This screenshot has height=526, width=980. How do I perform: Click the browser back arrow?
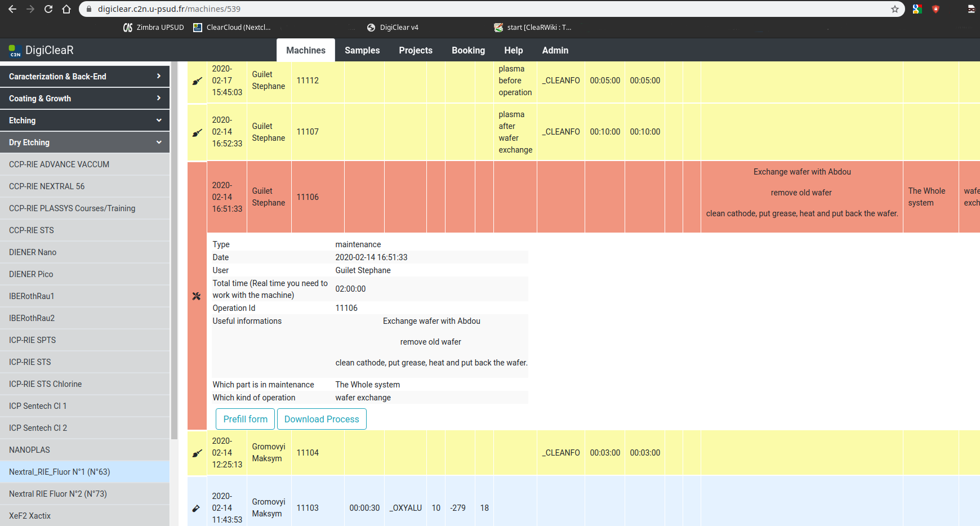[12, 9]
